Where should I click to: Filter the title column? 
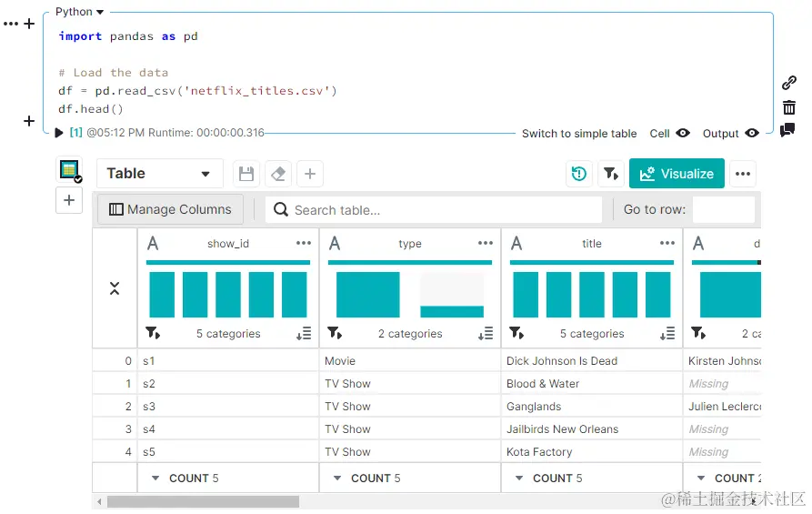516,333
